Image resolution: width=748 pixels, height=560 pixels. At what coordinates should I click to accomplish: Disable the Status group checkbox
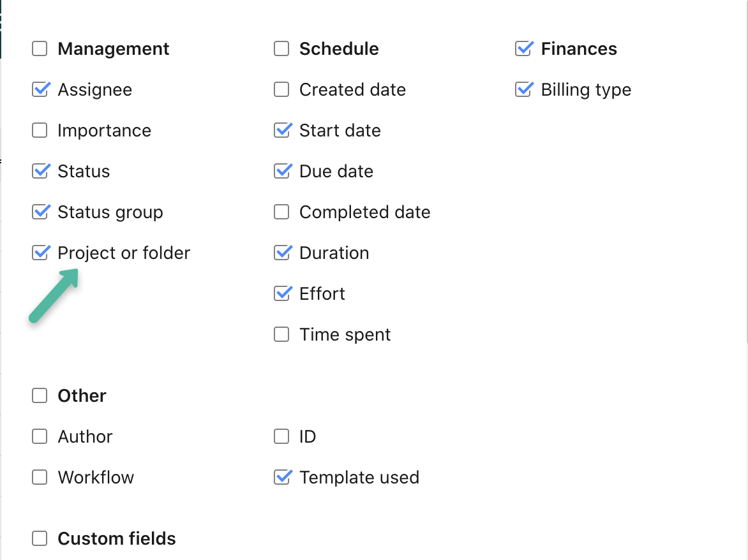point(40,212)
